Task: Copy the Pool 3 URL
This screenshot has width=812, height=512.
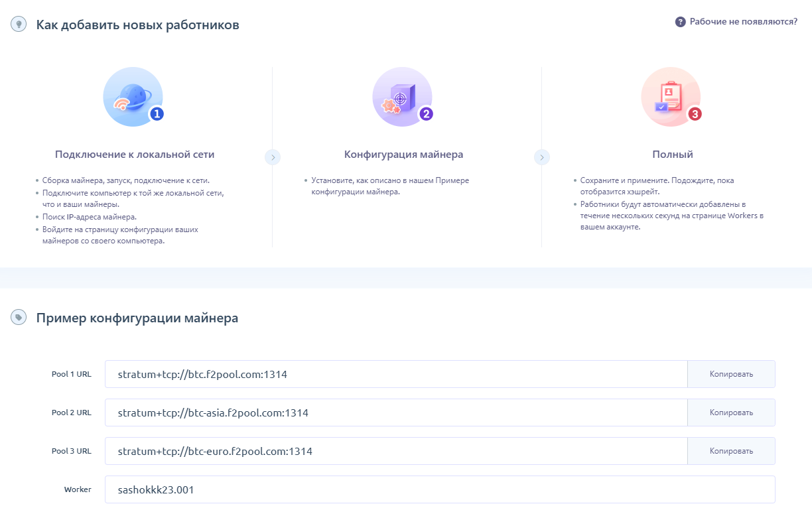Action: (731, 451)
